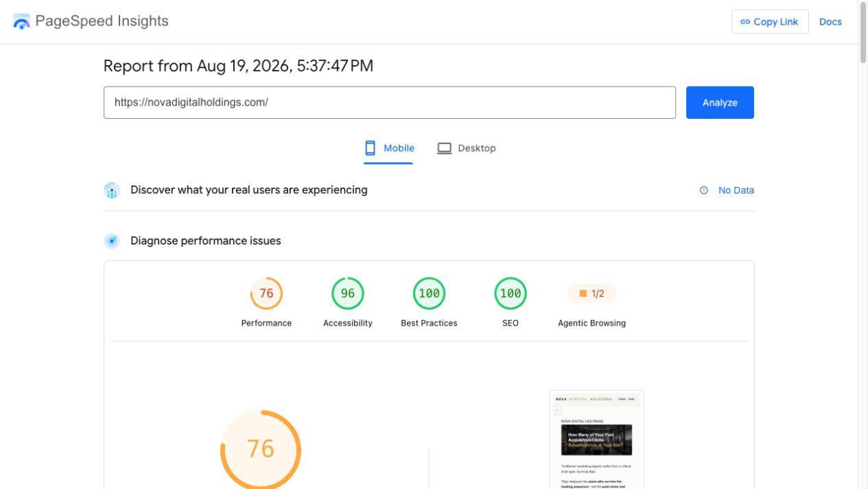Select the Accessibility score gauge 96
Image resolution: width=868 pixels, height=489 pixels.
pos(348,293)
